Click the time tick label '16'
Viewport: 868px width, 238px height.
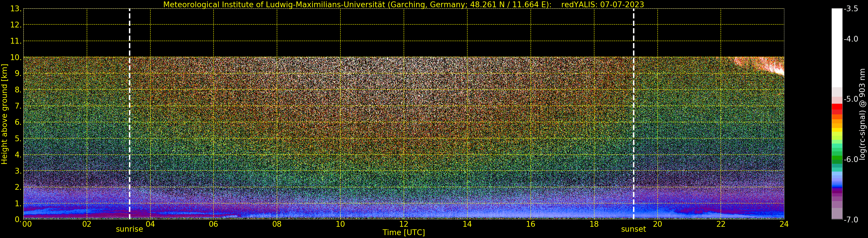click(x=530, y=224)
